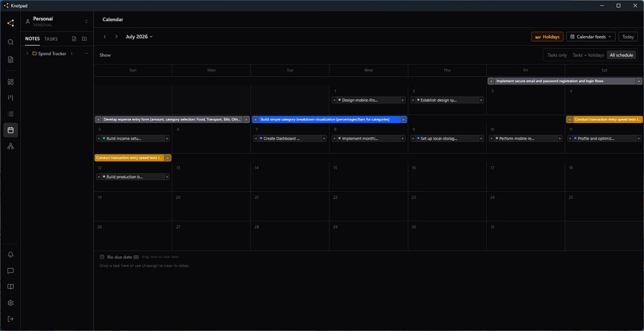Viewport: 644px width, 331px height.
Task: Click the 'No due date (0)' section
Action: tap(123, 257)
